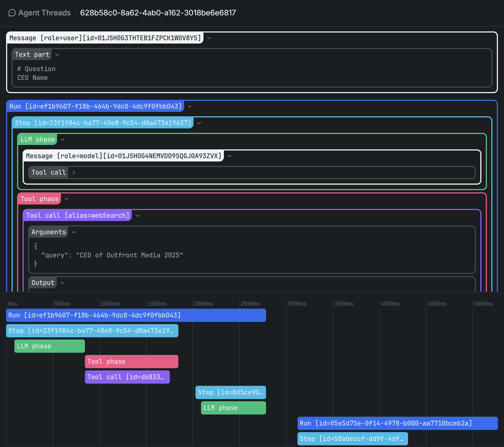The height and width of the screenshot is (447, 504).
Task: Select Step 23f1984c bar in timeline
Action: [92, 331]
